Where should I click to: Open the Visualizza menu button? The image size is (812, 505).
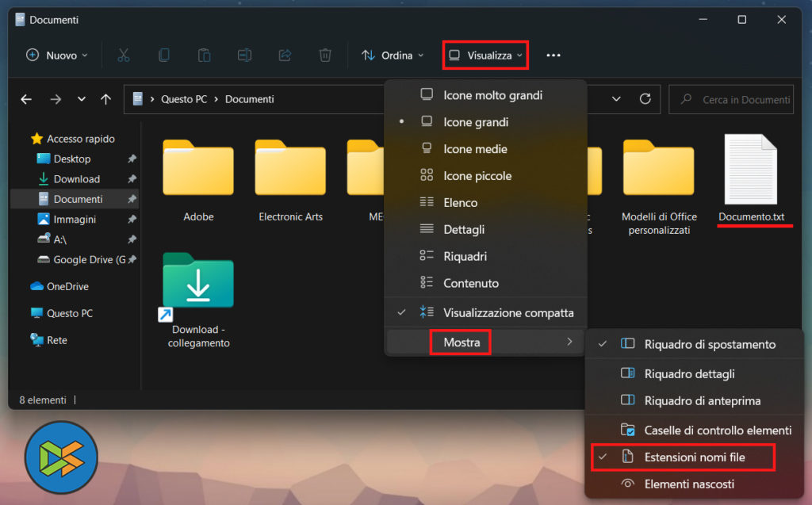486,55
